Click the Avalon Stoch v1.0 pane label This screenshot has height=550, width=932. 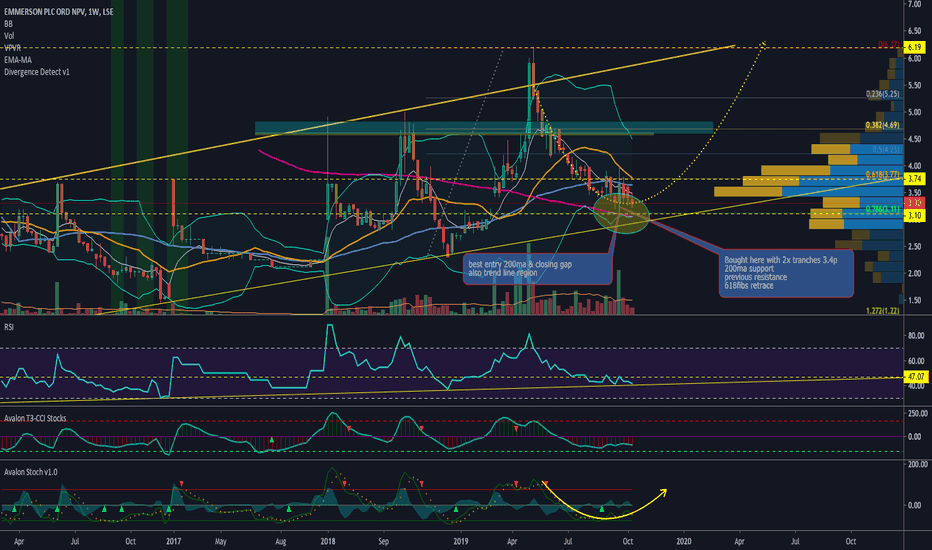click(x=31, y=472)
